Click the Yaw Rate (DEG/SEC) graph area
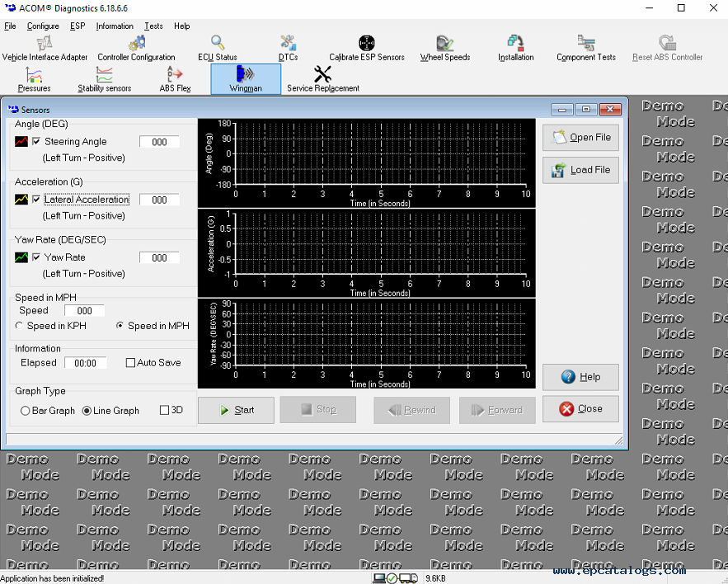Viewport: 728px width, 584px height. pyautogui.click(x=367, y=344)
